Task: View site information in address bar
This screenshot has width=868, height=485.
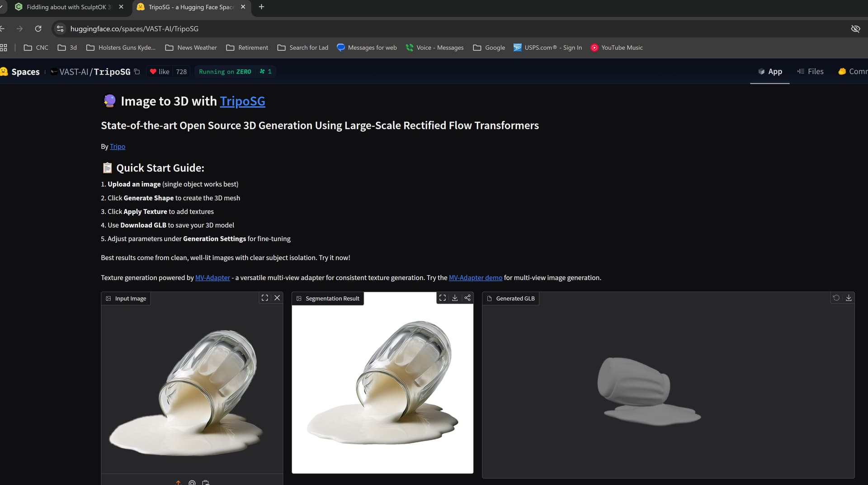Action: (60, 29)
